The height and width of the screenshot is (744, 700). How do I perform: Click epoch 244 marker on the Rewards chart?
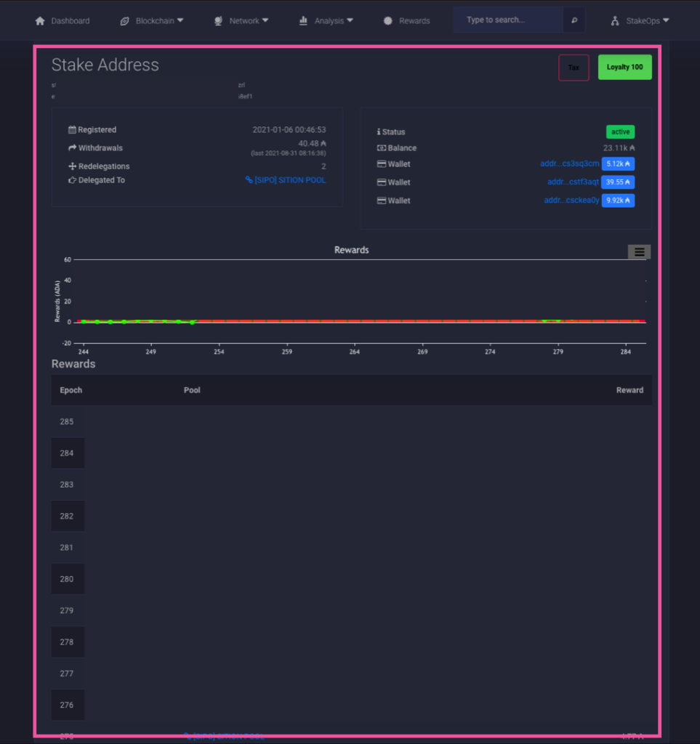point(84,320)
